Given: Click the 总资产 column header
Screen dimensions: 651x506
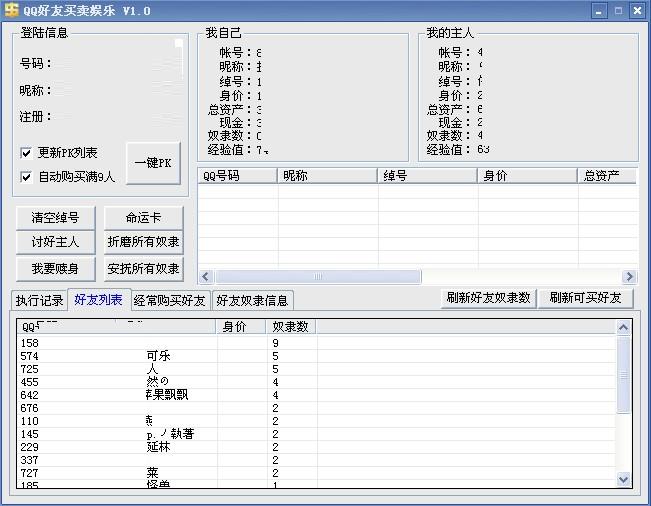Looking at the screenshot, I should point(607,176).
